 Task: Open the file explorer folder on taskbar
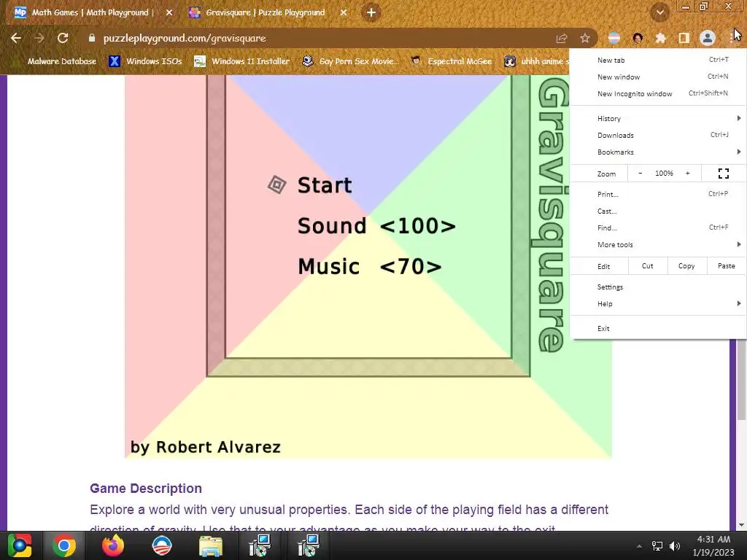[210, 545]
